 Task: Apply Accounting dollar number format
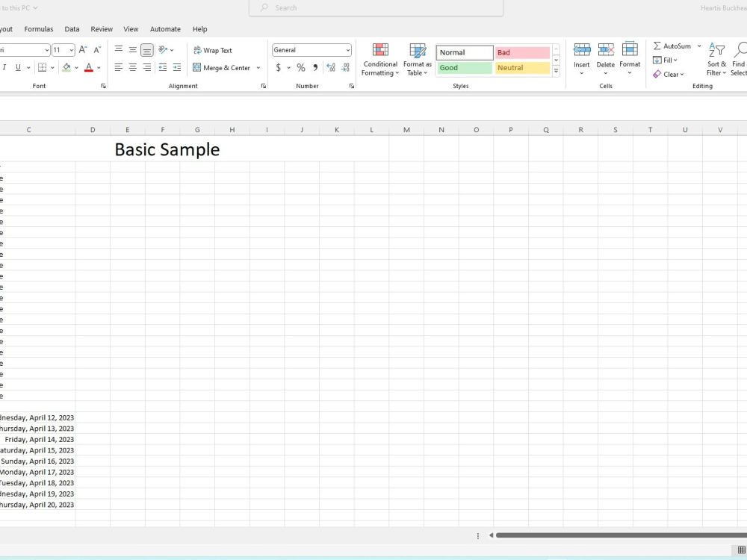tap(278, 68)
